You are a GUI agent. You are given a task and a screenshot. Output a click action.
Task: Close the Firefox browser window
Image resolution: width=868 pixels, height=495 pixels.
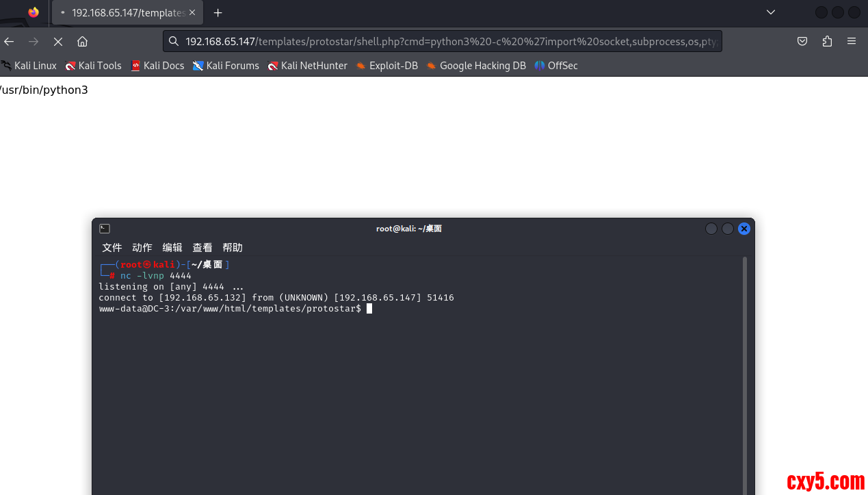point(854,12)
